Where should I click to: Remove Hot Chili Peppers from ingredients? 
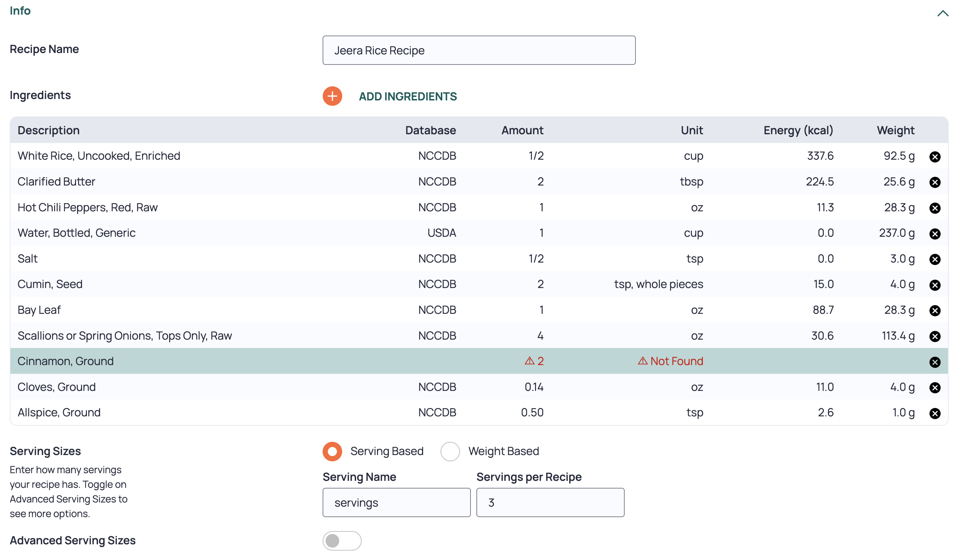(935, 208)
